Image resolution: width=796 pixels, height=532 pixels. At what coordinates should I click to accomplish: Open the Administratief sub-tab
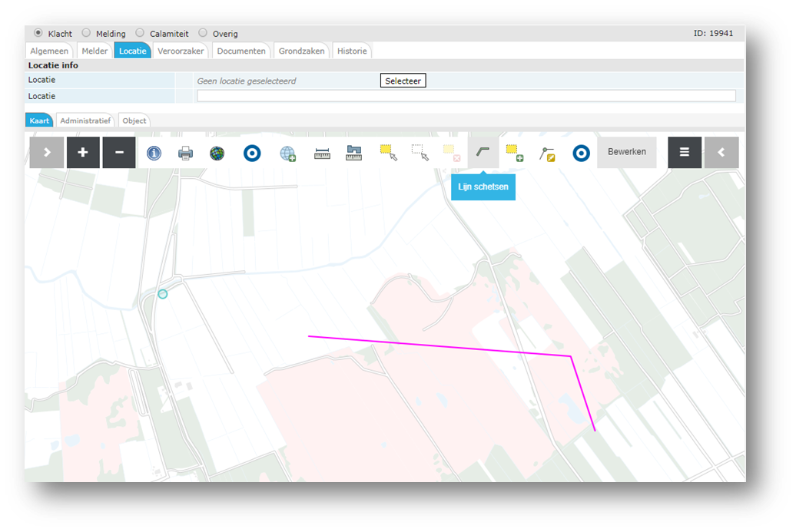pyautogui.click(x=85, y=121)
